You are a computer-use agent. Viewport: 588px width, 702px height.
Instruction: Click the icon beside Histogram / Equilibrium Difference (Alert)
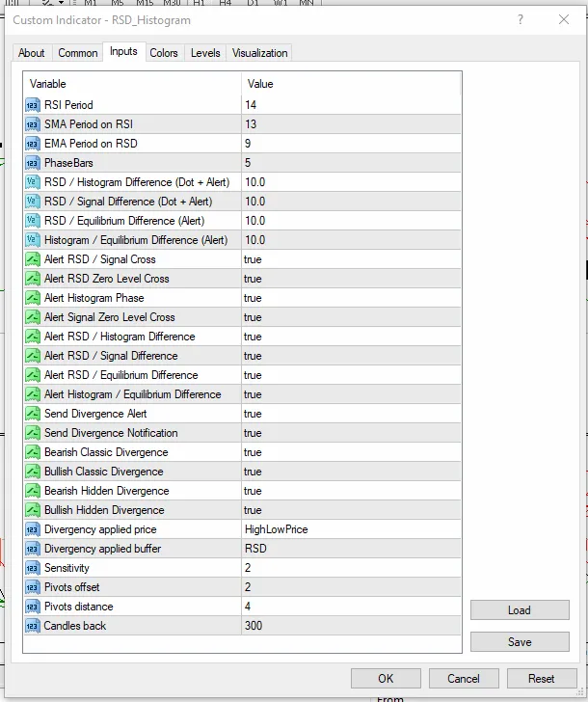tap(33, 240)
